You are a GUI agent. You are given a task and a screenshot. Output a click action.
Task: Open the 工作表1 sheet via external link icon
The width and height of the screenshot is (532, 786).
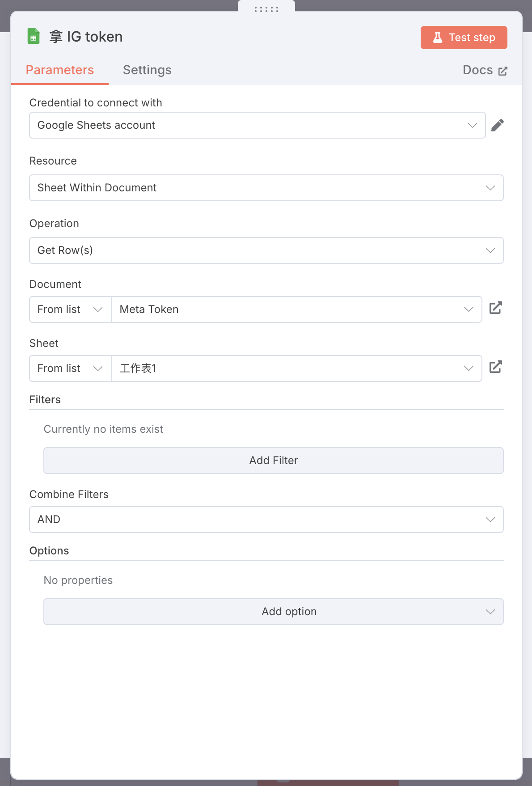click(x=496, y=367)
